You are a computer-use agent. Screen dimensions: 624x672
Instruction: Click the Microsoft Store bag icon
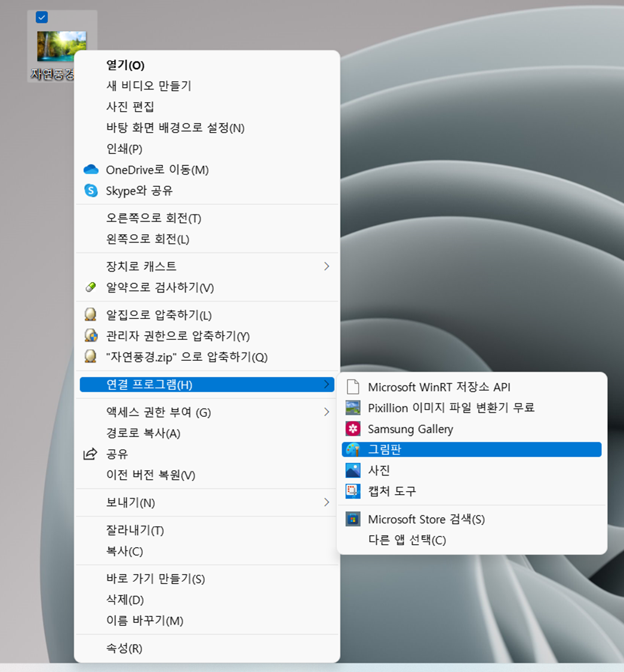coord(353,519)
